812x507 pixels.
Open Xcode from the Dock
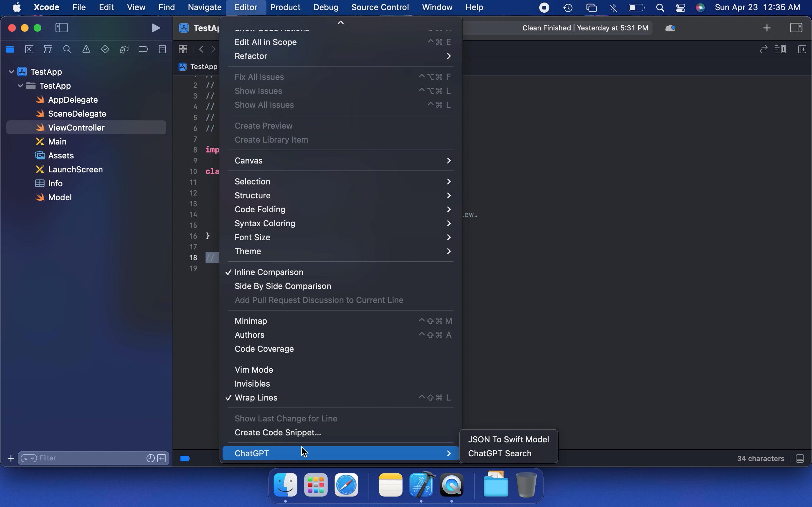click(422, 485)
